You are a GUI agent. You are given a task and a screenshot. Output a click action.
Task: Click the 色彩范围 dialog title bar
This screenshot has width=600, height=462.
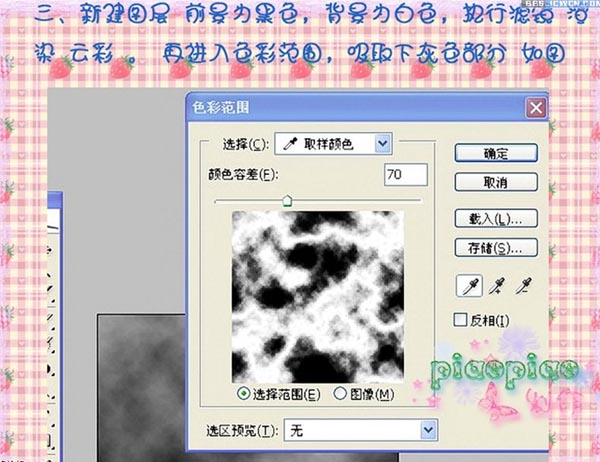pyautogui.click(x=350, y=108)
